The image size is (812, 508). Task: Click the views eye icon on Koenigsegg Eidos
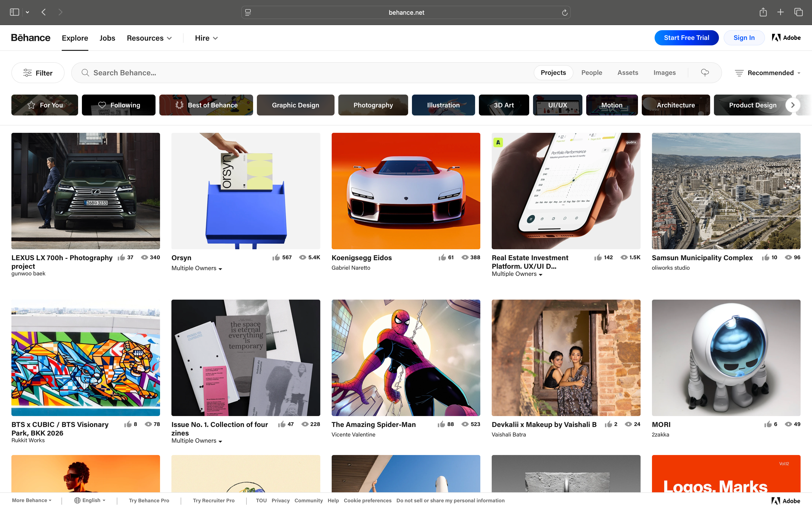point(465,257)
